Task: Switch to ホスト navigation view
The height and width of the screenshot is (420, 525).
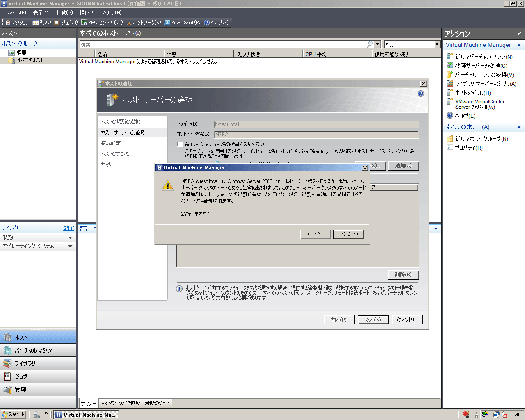Action: pos(38,337)
